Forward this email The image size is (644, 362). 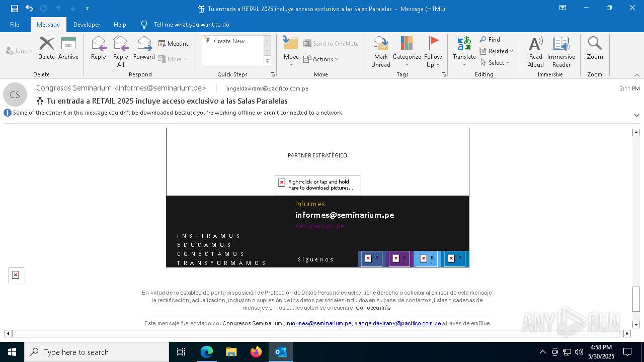pos(144,48)
